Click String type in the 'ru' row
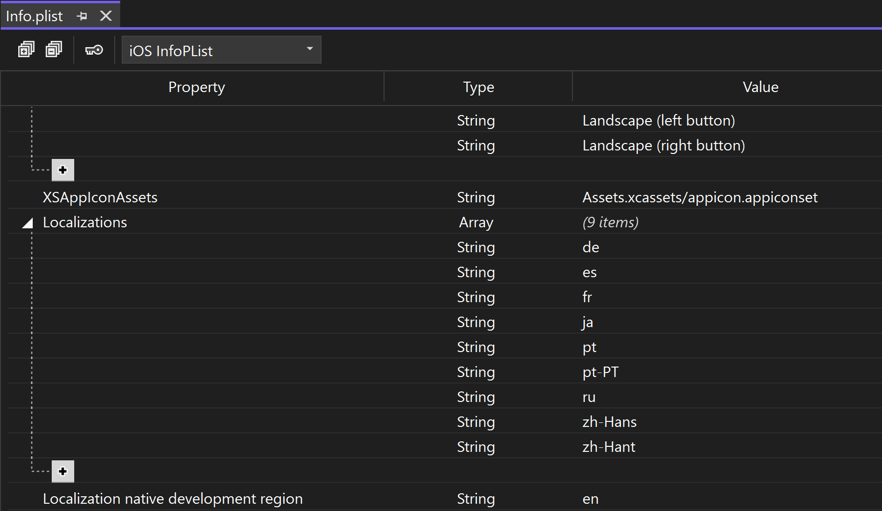The width and height of the screenshot is (882, 511). pyautogui.click(x=476, y=397)
